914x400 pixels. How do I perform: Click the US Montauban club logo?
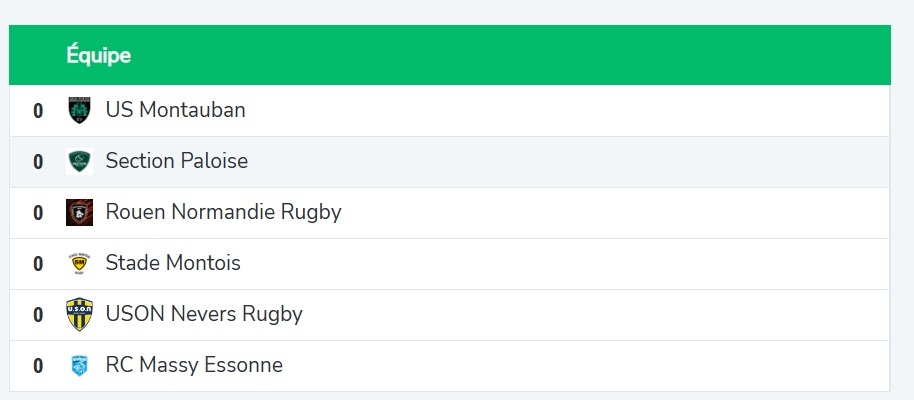tap(79, 110)
